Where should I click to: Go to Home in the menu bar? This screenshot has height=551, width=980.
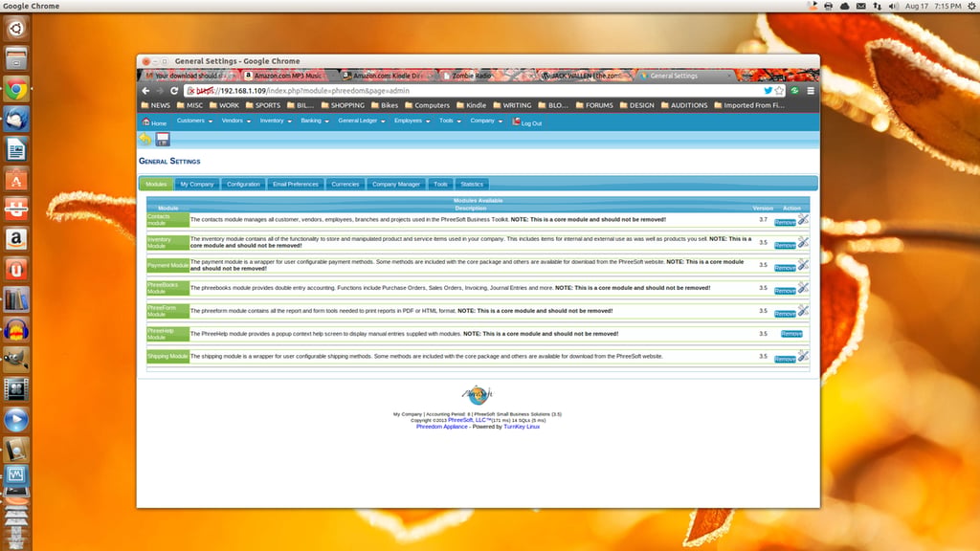pos(154,122)
